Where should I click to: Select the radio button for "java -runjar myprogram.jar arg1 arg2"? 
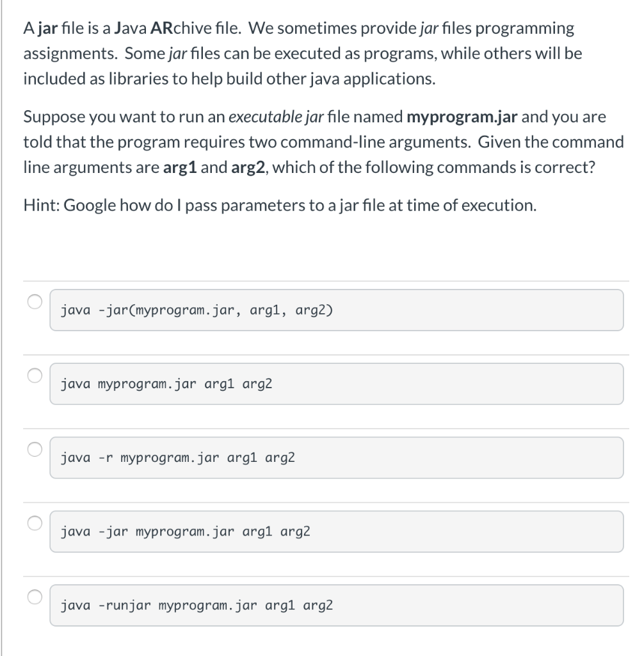[x=36, y=596]
